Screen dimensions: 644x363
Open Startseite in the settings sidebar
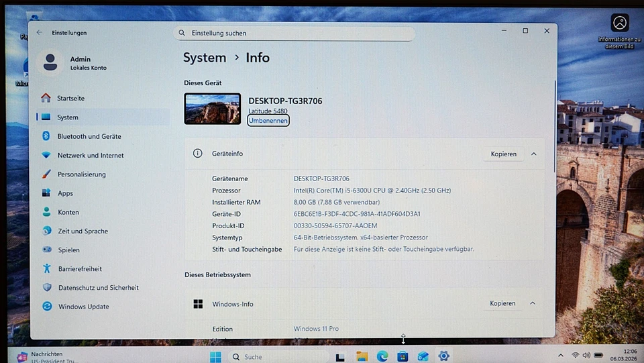[70, 98]
